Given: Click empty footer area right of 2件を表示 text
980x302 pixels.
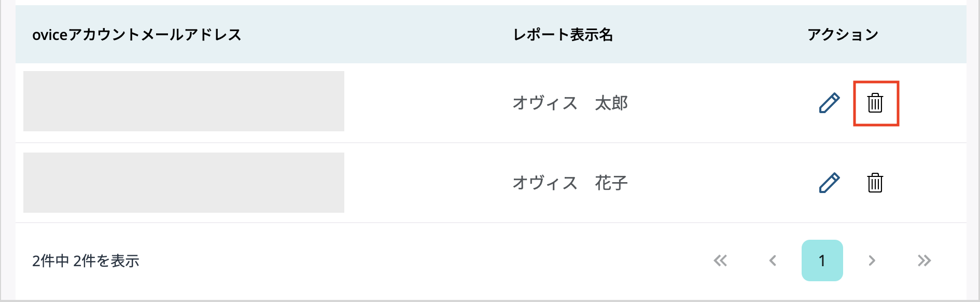Looking at the screenshot, I should [415, 260].
